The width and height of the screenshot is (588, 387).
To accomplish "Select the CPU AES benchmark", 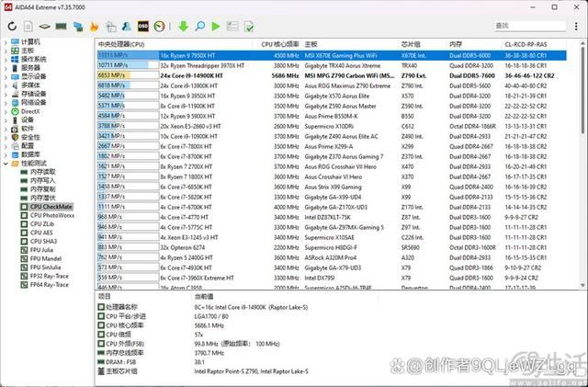I will click(41, 233).
